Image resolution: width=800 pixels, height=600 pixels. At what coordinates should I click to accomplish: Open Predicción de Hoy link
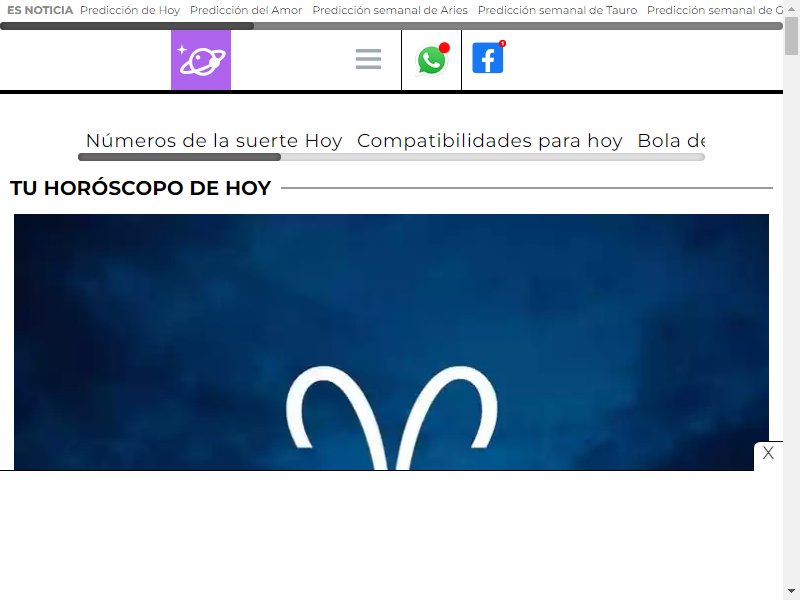click(x=130, y=10)
